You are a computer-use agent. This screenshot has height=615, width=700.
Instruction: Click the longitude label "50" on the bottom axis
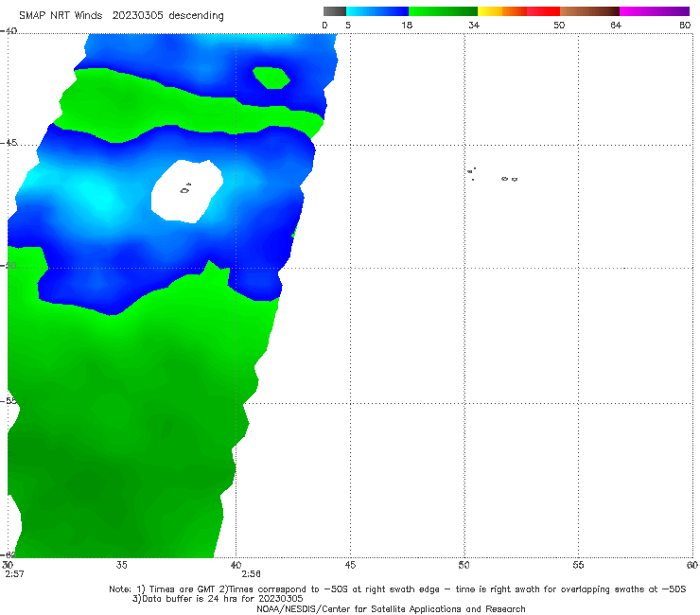(x=464, y=565)
